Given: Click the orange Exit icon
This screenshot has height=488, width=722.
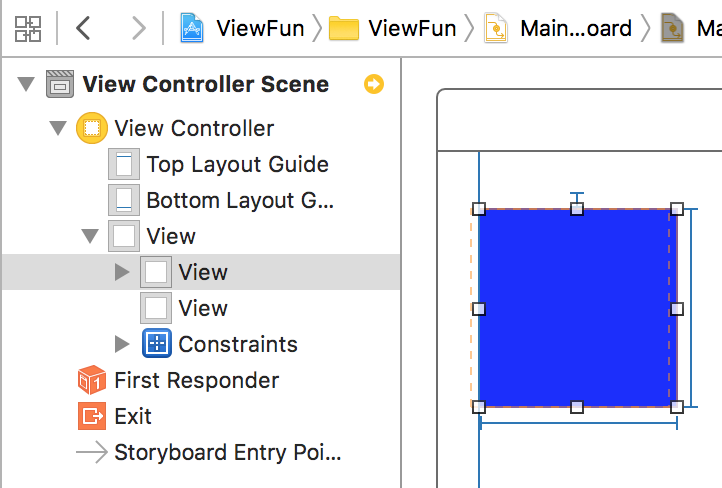Looking at the screenshot, I should [92, 416].
